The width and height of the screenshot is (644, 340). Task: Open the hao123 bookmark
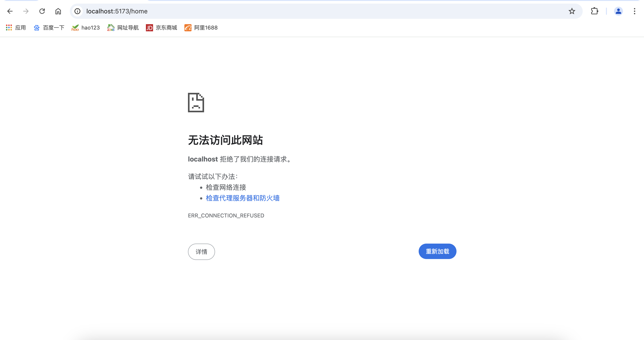pos(85,28)
